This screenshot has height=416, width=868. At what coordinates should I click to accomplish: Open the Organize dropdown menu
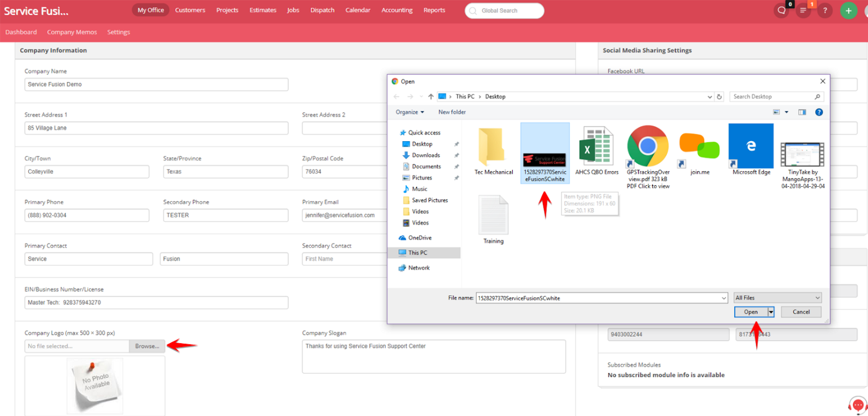pyautogui.click(x=410, y=112)
